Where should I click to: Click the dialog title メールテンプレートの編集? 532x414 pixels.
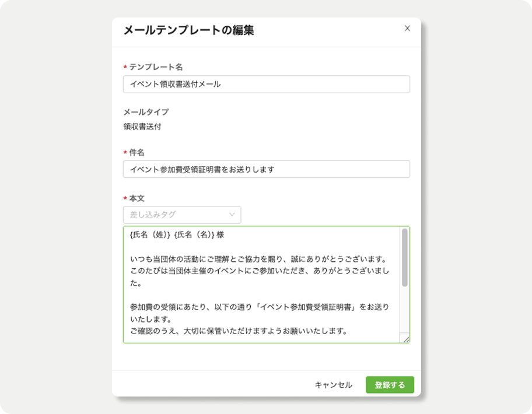click(x=188, y=30)
